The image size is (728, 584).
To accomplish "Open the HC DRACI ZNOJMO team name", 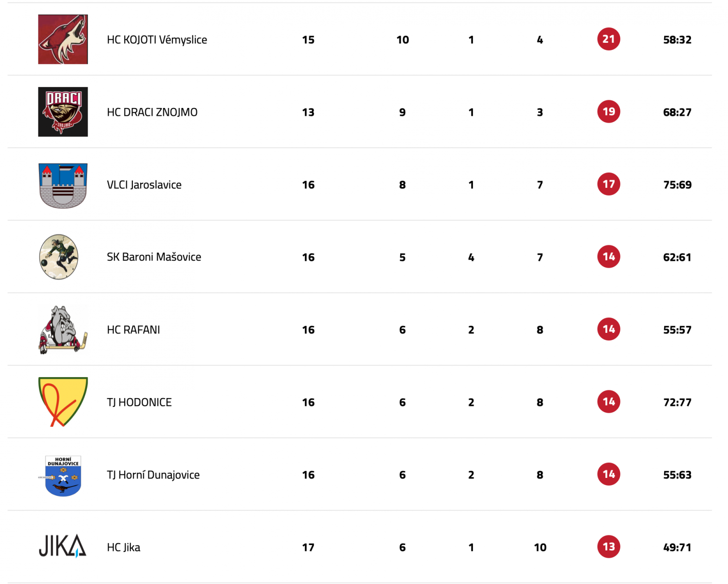I will (x=152, y=112).
